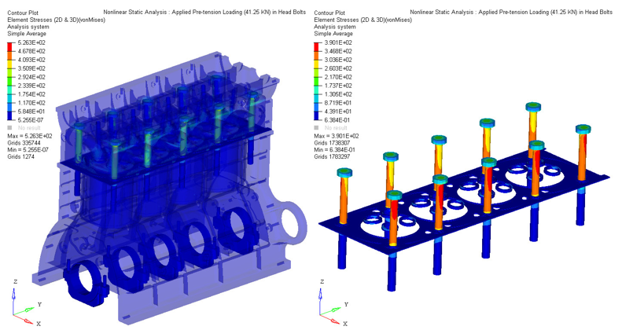644x330 pixels.
Task: Select the 1.737E+02 legend value on right
Action: pos(339,86)
